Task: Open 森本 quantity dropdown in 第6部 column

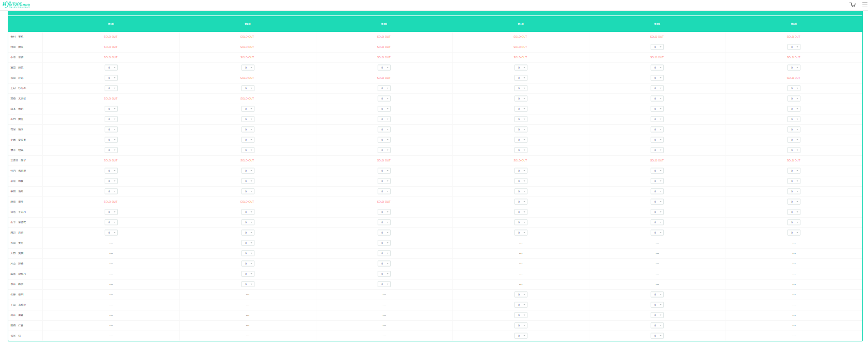Action: point(794,109)
